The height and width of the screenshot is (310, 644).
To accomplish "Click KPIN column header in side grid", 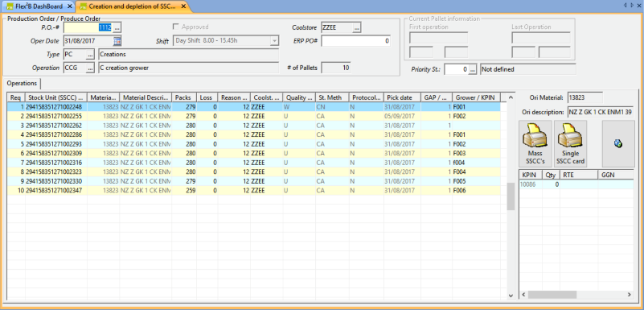I will tap(530, 175).
